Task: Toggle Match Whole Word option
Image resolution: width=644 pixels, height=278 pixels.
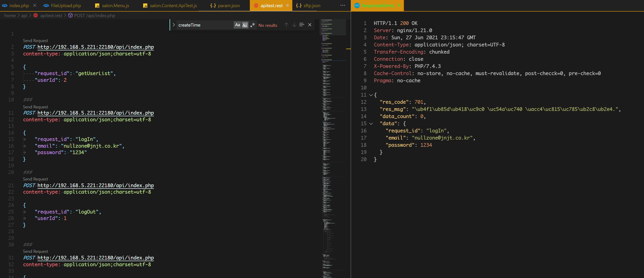Action: point(245,25)
